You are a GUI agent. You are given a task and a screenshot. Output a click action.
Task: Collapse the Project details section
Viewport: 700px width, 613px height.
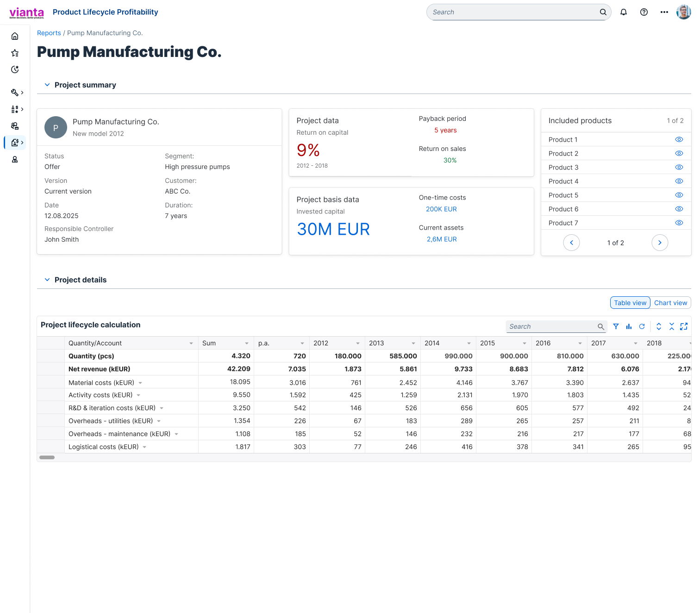[x=47, y=280]
